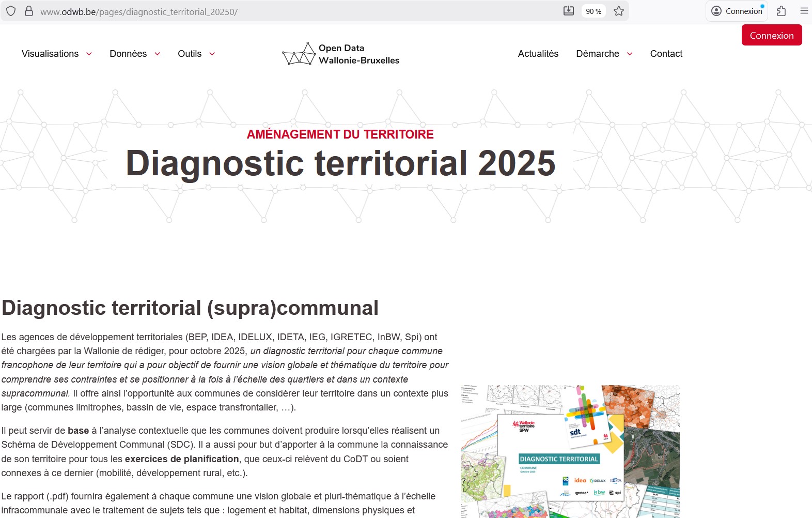
Task: Click the 90% zoom level indicator
Action: point(594,11)
